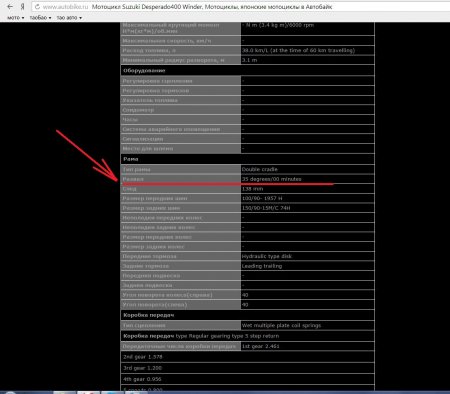The image size is (450, 394).
Task: Open the Windows Start button
Action: pos(9,392)
